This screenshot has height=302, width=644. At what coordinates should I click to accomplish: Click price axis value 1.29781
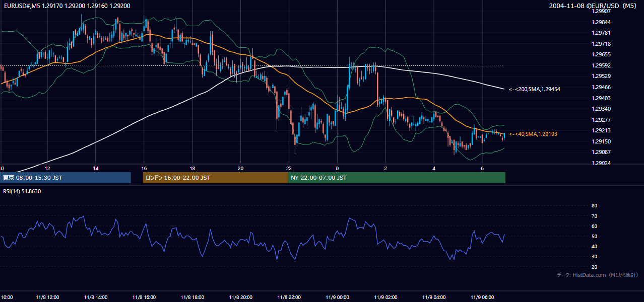[601, 33]
